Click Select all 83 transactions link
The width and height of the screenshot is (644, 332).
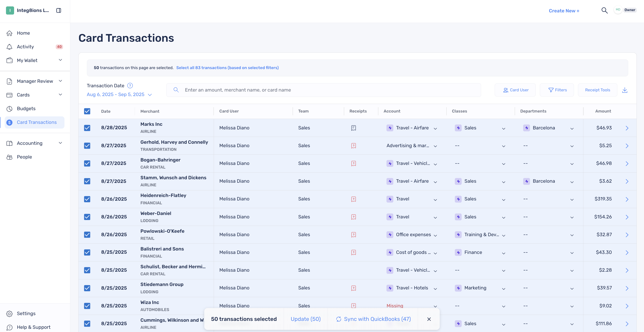pos(227,68)
